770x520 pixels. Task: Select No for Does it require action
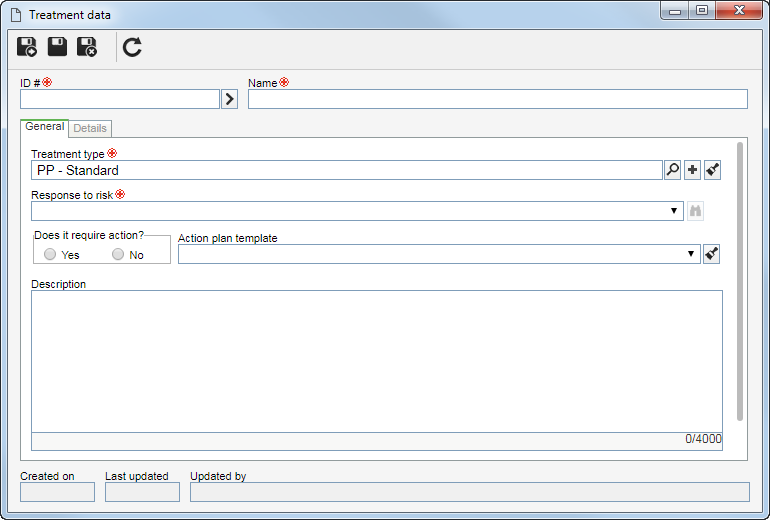click(118, 254)
